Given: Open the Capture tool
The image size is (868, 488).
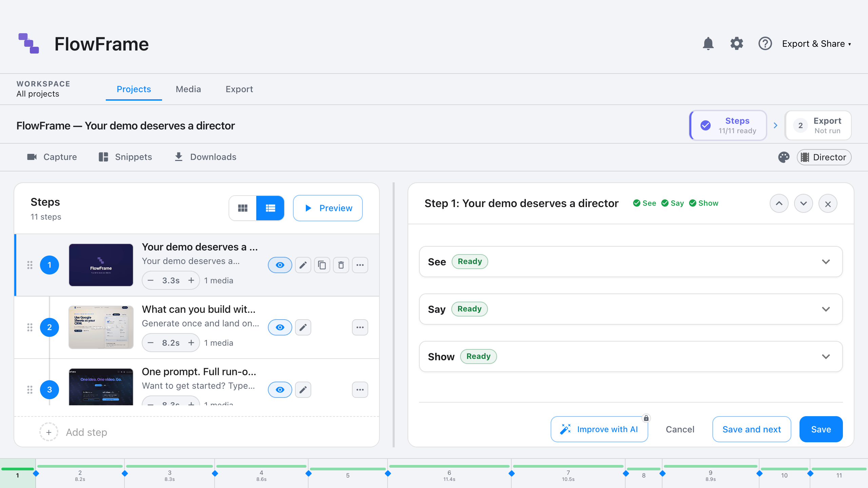Looking at the screenshot, I should tap(52, 157).
